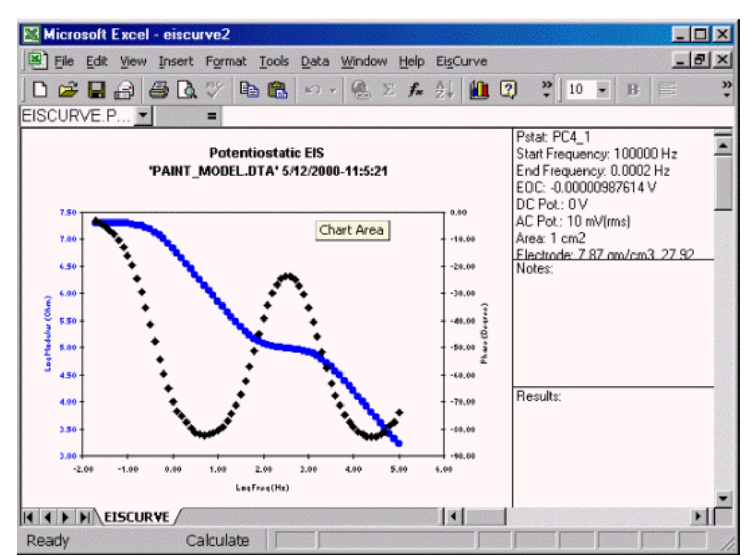Screen dimensions: 756x556
Task: Open the Tools menu
Action: (273, 61)
